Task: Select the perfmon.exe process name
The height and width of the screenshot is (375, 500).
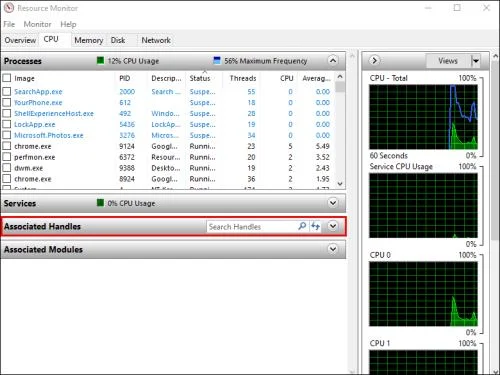Action: click(x=35, y=157)
